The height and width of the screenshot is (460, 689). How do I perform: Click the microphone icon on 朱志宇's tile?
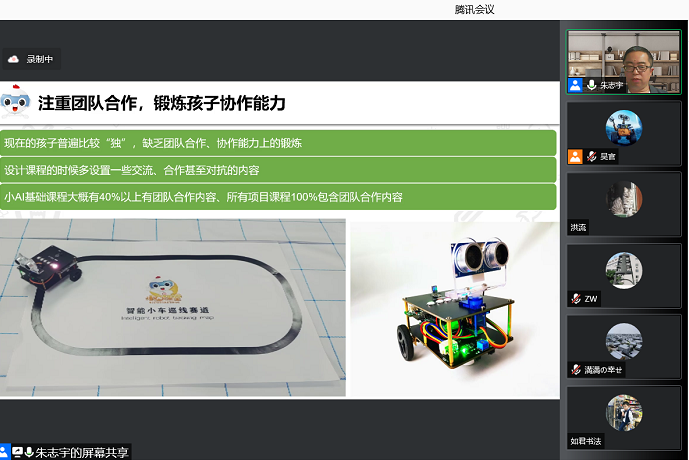(591, 85)
